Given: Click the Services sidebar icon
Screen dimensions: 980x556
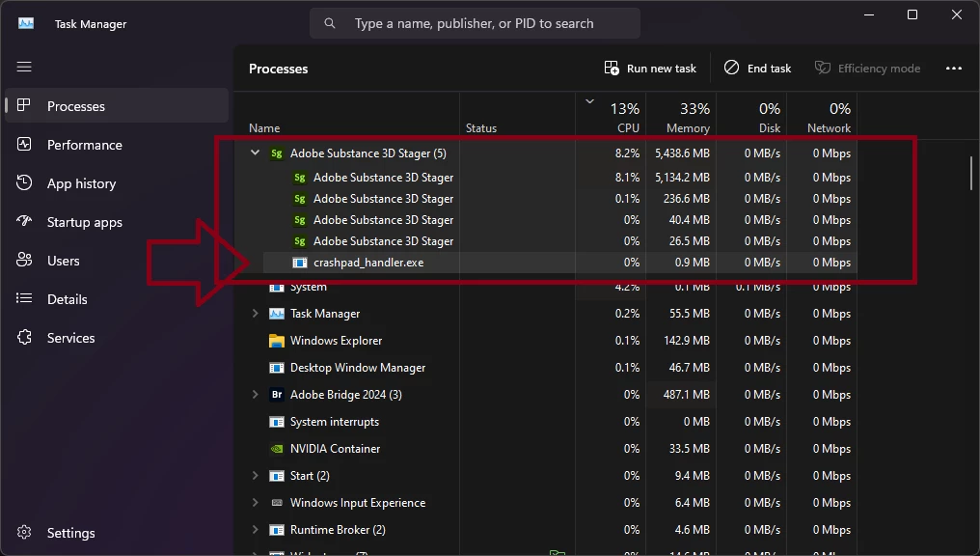Looking at the screenshot, I should pyautogui.click(x=24, y=338).
